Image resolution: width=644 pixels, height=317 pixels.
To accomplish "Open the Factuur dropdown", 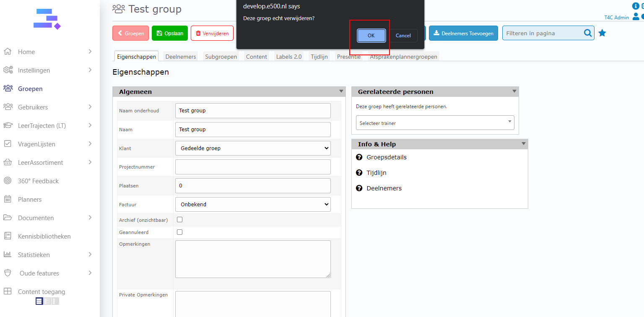I will tap(252, 204).
